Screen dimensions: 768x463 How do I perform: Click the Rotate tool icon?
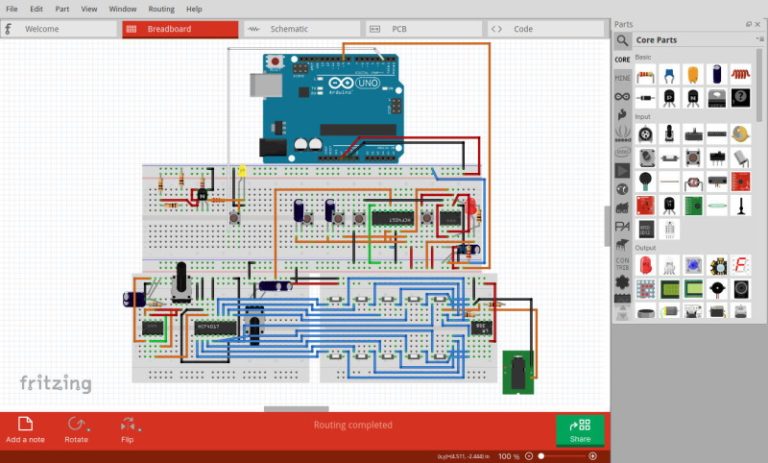point(75,424)
